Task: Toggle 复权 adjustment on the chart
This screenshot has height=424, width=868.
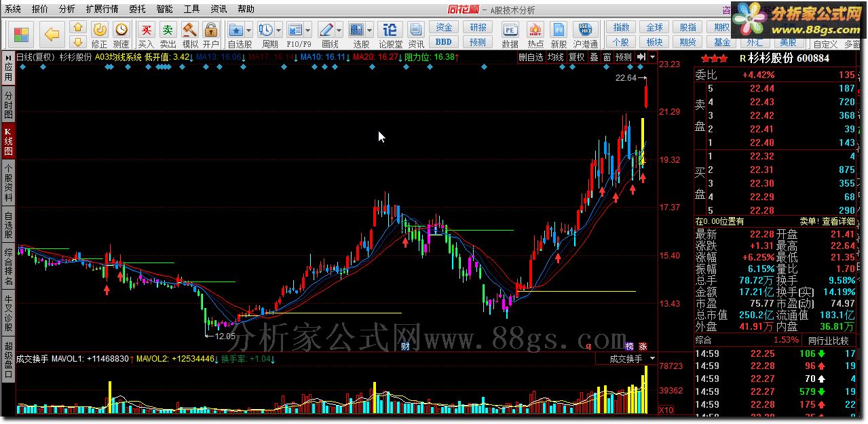Action: 576,58
